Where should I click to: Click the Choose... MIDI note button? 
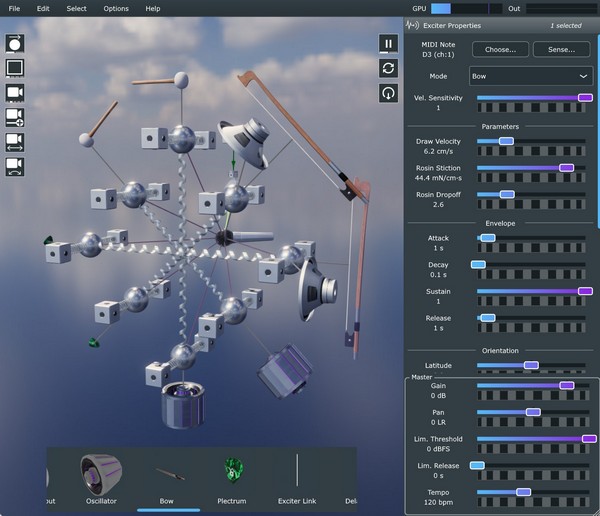[x=500, y=49]
